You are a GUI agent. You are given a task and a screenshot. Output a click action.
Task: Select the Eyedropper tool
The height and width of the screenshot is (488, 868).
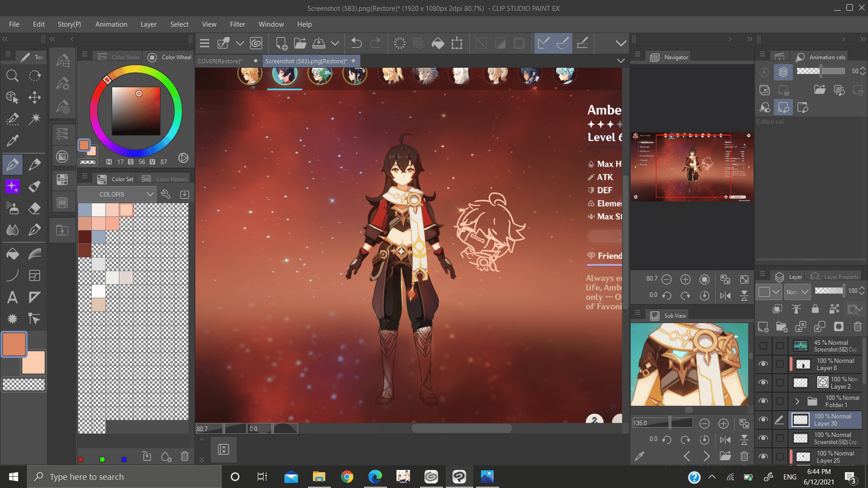(x=13, y=141)
